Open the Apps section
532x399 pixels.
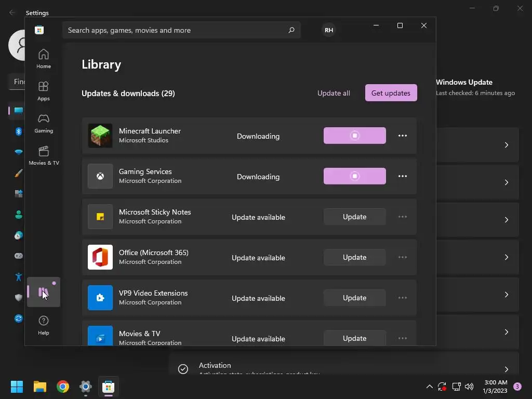[44, 91]
